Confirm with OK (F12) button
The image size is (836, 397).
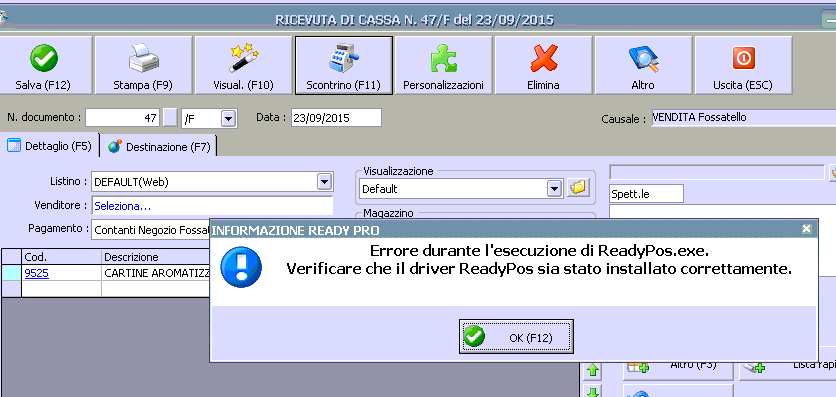point(516,337)
